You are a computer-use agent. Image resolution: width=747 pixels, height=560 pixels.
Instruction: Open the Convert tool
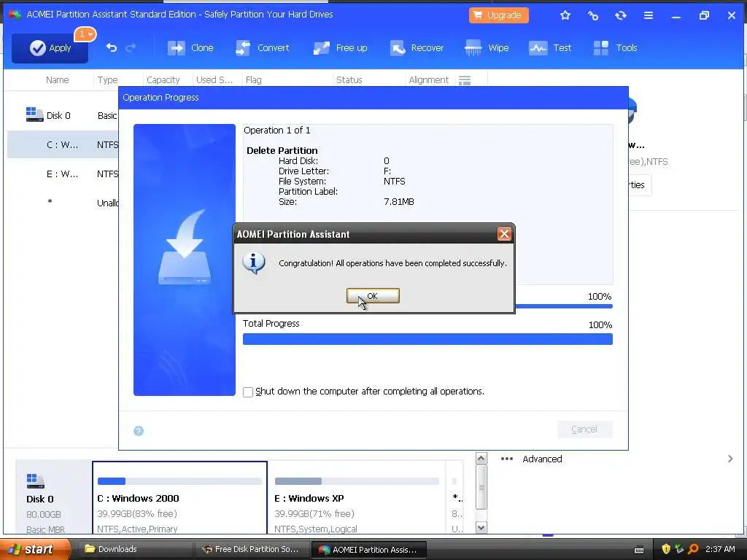tap(263, 47)
